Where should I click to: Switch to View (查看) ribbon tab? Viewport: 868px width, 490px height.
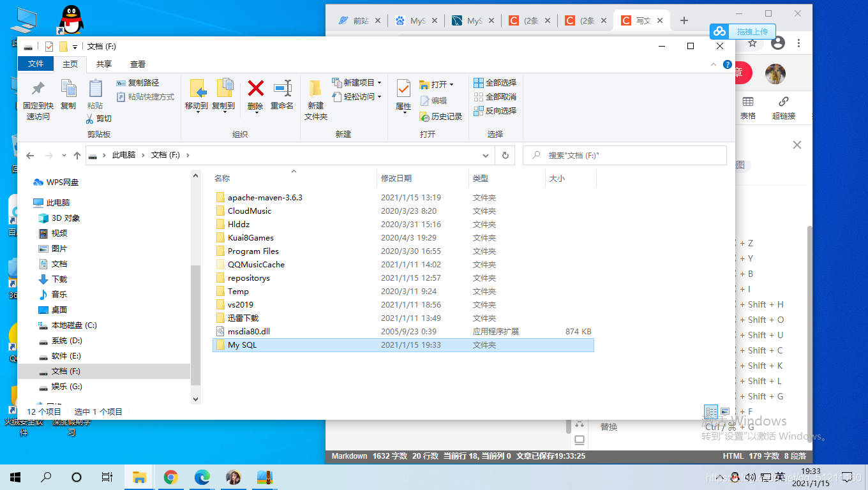coord(138,64)
